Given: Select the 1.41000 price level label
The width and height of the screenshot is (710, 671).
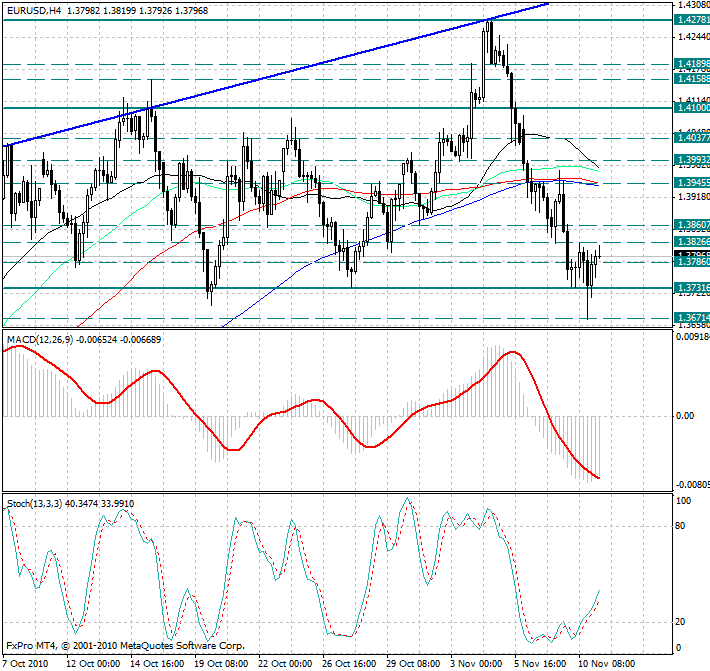Looking at the screenshot, I should [692, 107].
